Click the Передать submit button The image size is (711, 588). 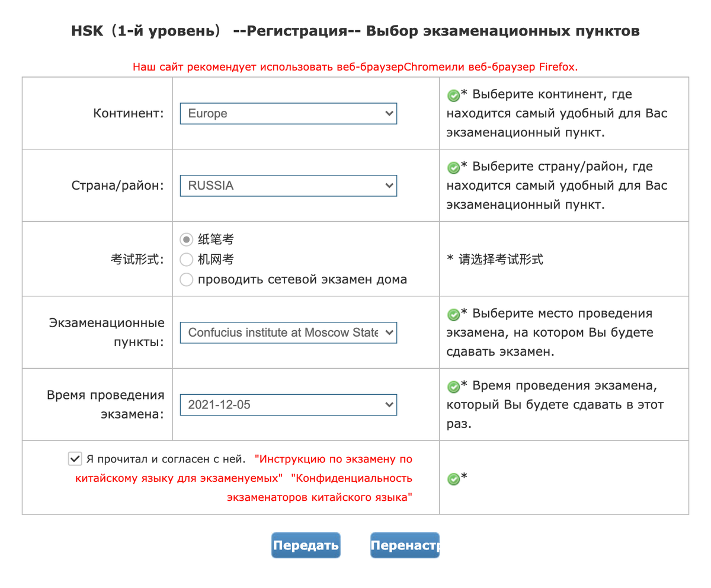tap(306, 545)
